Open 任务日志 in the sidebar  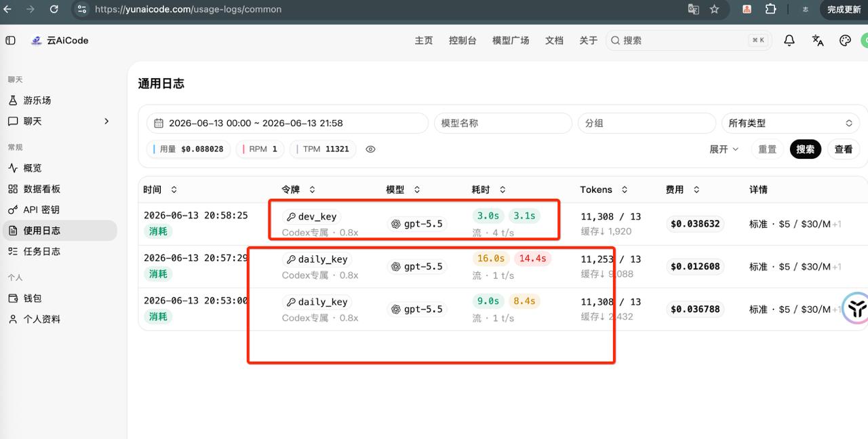click(60, 252)
